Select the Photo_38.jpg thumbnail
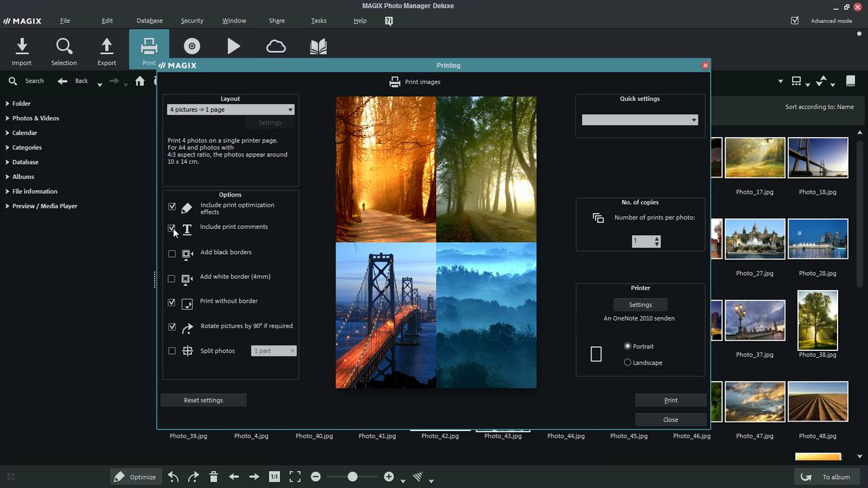 coord(817,319)
